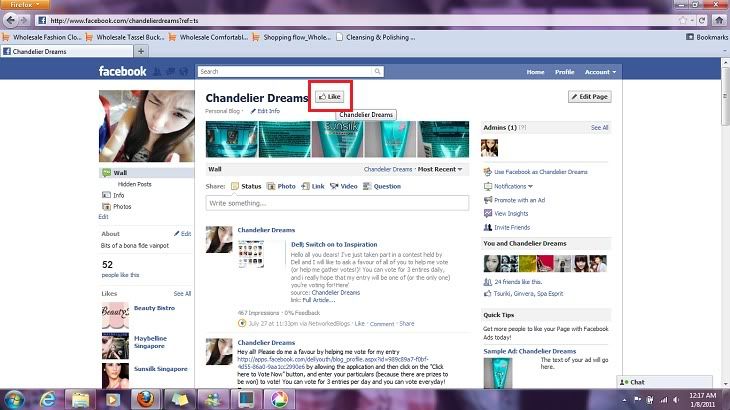The height and width of the screenshot is (410, 730).
Task: Open Windows Explorer folder in taskbar
Action: coord(80,399)
